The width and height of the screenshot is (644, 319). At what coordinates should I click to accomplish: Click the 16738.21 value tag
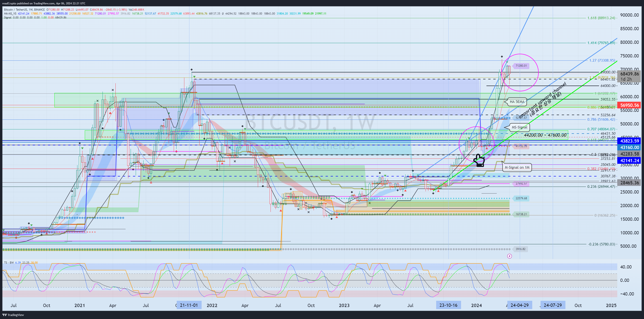(x=521, y=214)
